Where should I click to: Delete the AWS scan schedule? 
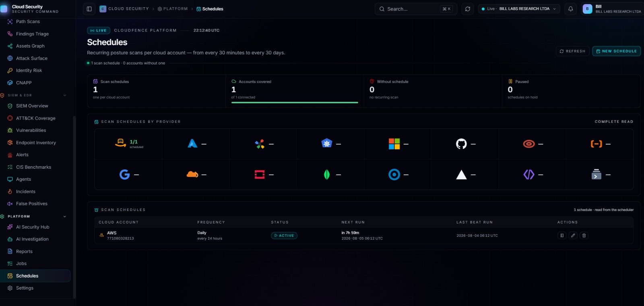coord(584,236)
